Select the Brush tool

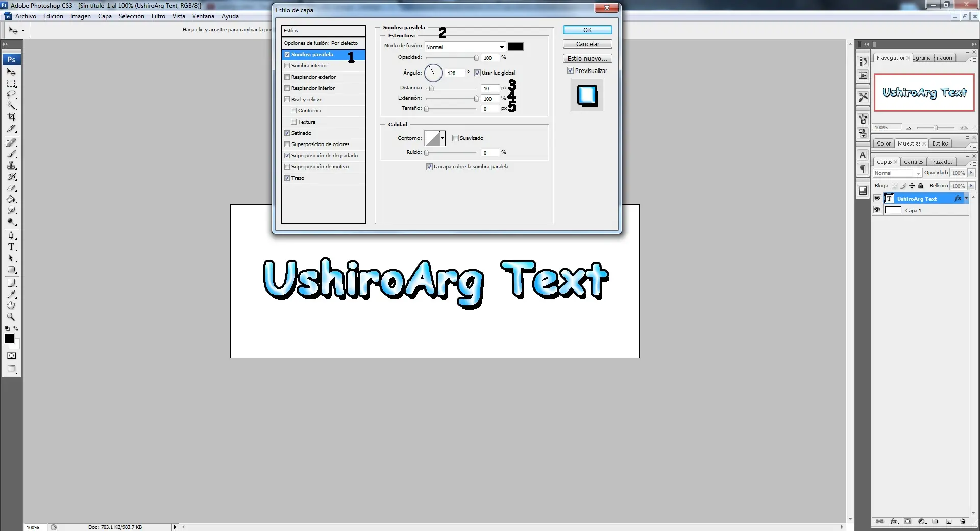pos(11,154)
